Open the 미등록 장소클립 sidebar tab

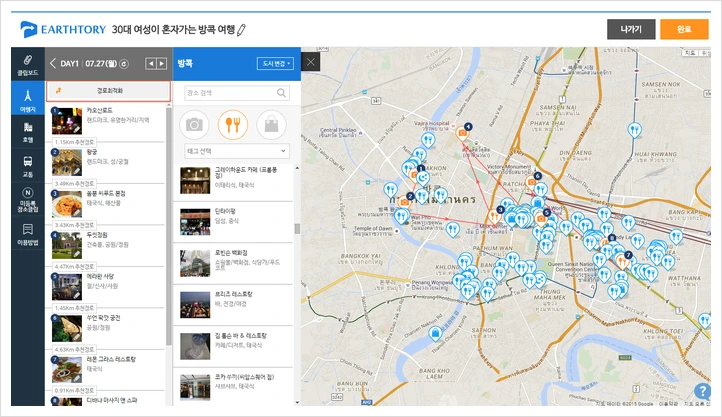tap(28, 200)
